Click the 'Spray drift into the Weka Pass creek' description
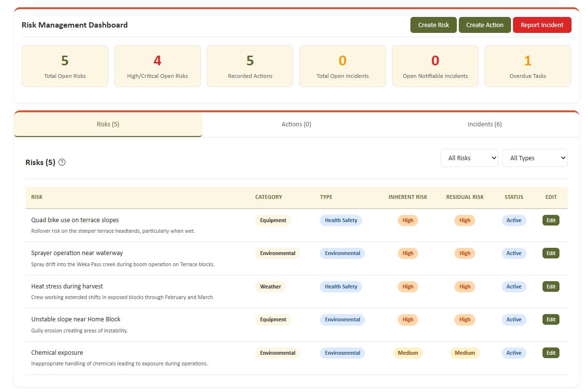588x392 pixels. [x=122, y=264]
